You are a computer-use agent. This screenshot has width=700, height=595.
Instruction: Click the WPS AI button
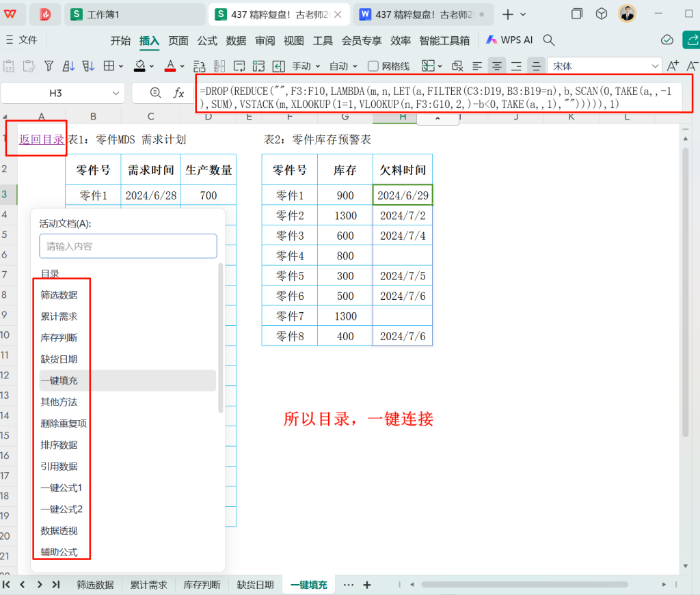point(509,40)
